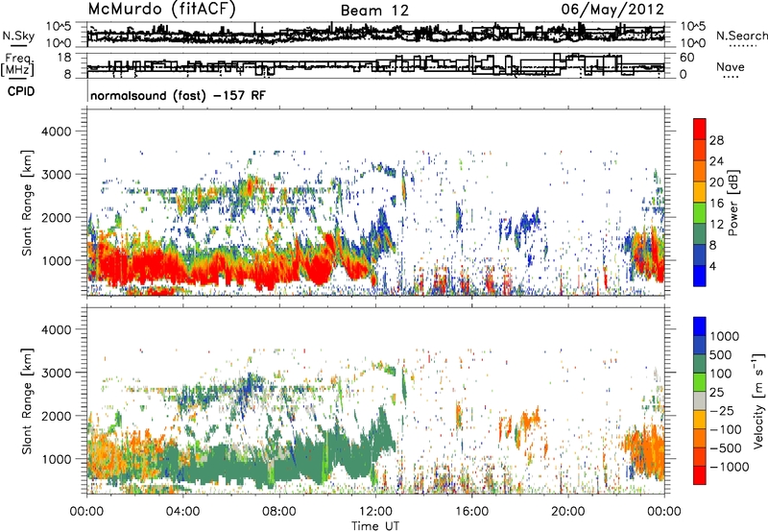The image size is (768, 532).
Task: Click the 'Time UT' axis label
Action: (375, 526)
